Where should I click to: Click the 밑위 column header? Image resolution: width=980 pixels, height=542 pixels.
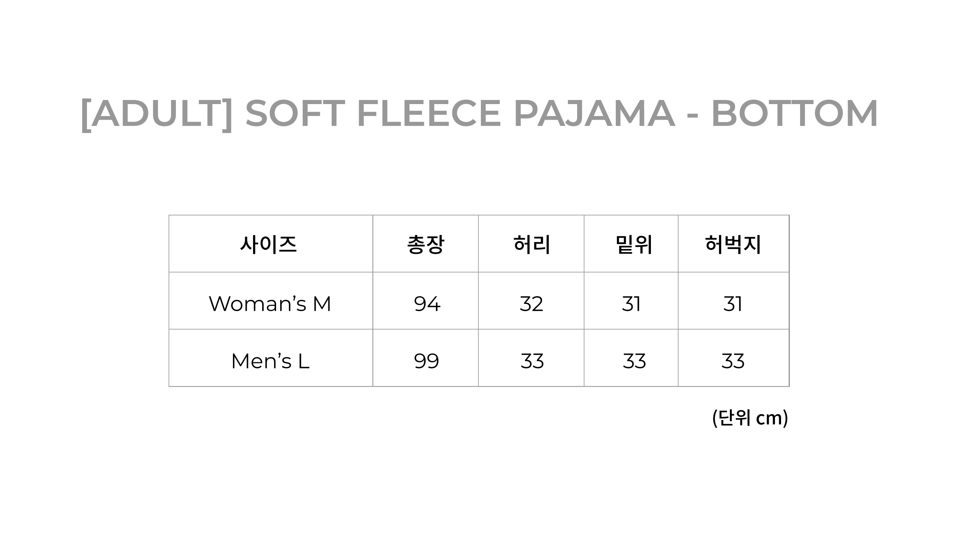coord(634,244)
